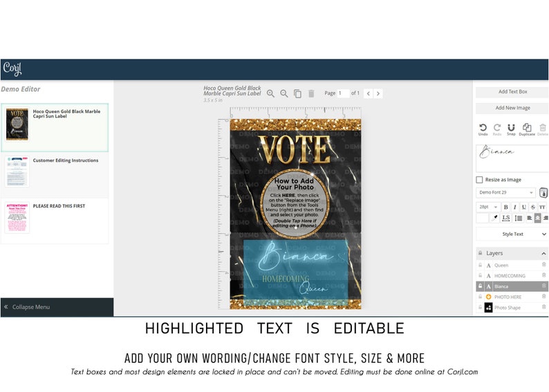Screen dimensions: 549x392
Task: Click the Delete icon in tools panel
Action: (x=543, y=129)
